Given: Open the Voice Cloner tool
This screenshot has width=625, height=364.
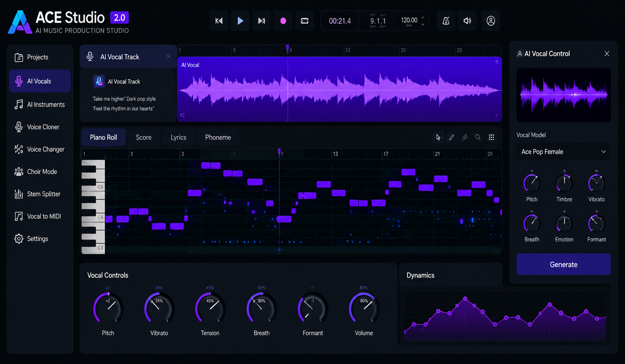Looking at the screenshot, I should point(40,127).
